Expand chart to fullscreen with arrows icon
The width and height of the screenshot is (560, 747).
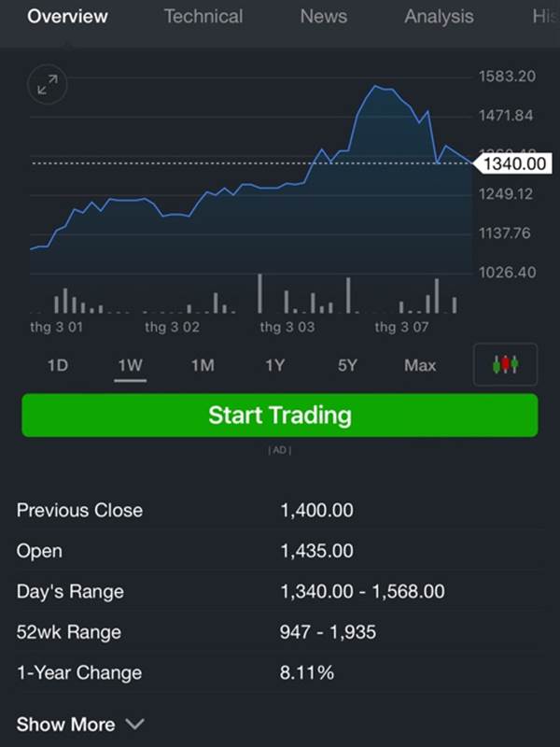48,85
